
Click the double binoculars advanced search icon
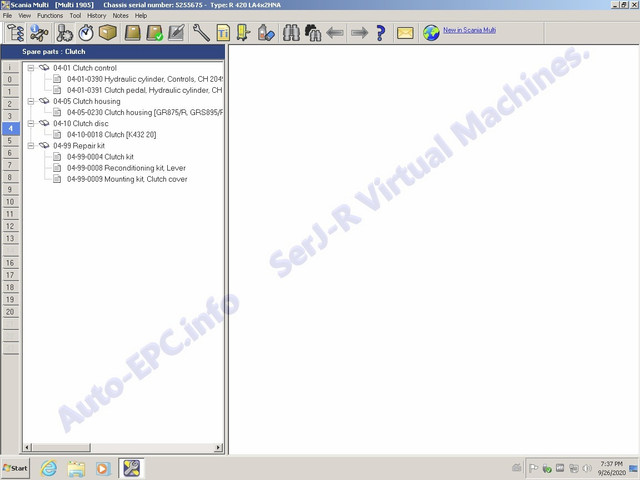point(313,33)
